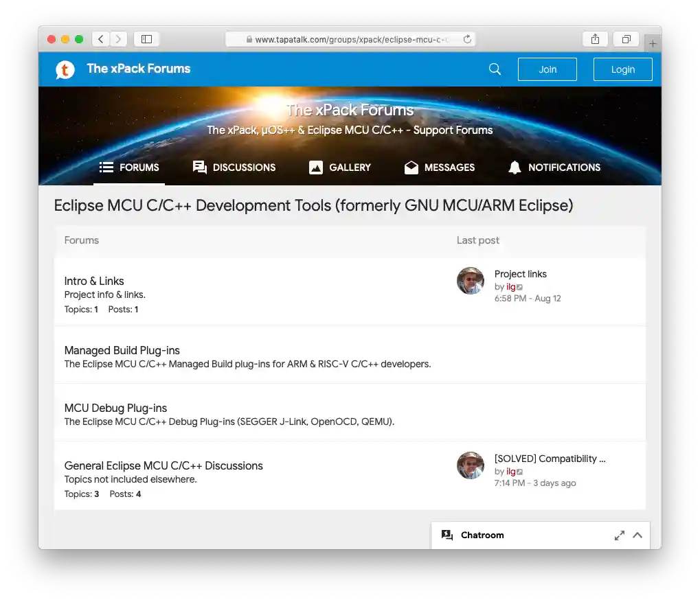Viewport: 700px width, 600px height.
Task: Expand Chatroom to full view arrows
Action: point(619,535)
